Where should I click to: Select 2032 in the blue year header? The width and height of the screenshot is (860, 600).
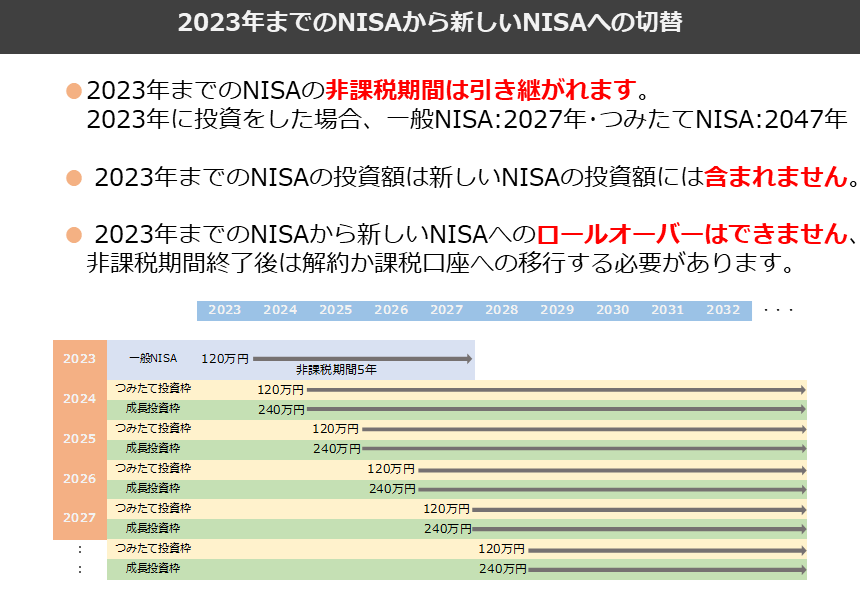click(723, 310)
